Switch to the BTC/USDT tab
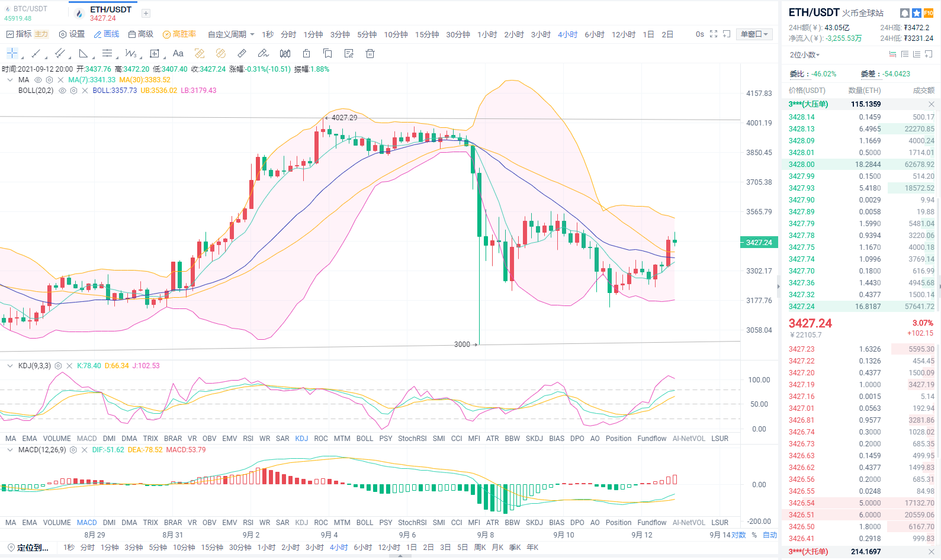 pyautogui.click(x=26, y=13)
